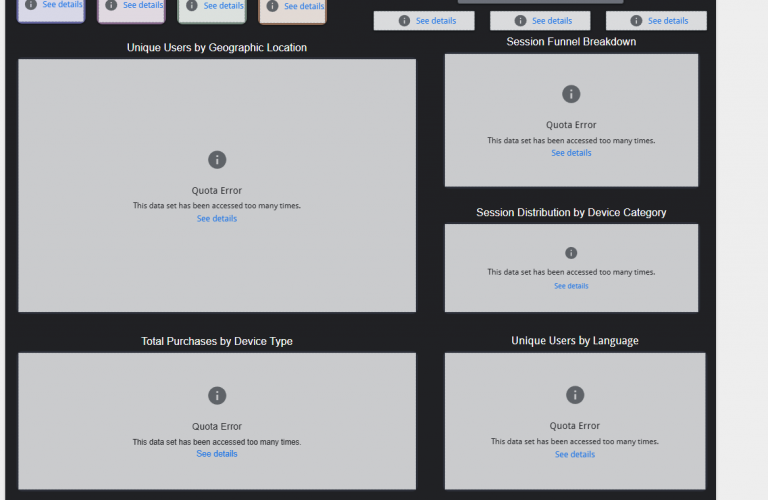Click info icon in Session Funnel Breakdown
This screenshot has width=768, height=500.
pyautogui.click(x=571, y=94)
